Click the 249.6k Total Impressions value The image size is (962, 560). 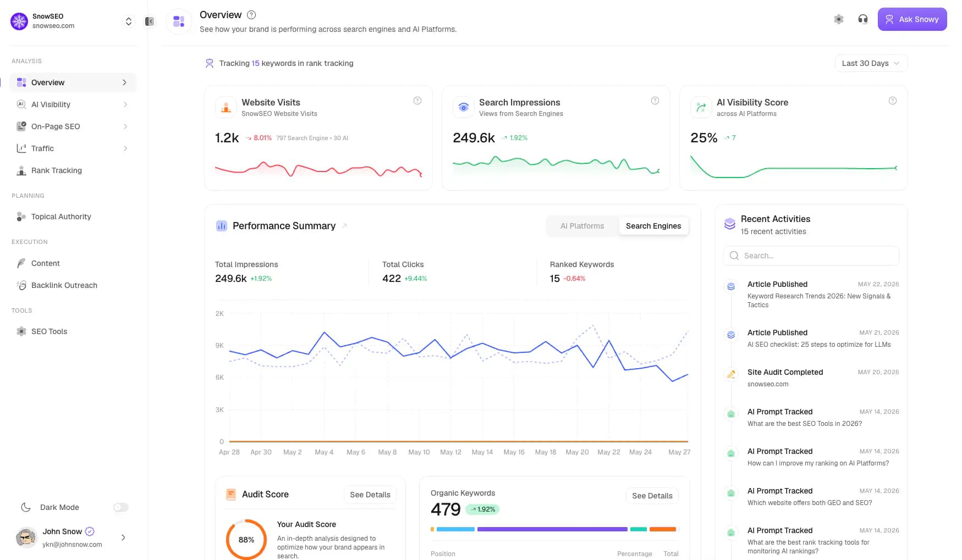231,279
